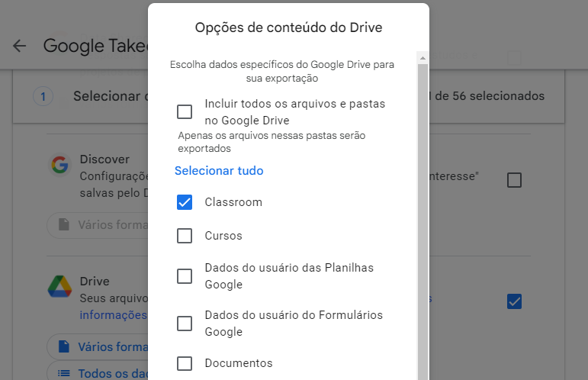Click the Google Drive triangle icon
Image resolution: width=588 pixels, height=380 pixels.
[59, 287]
